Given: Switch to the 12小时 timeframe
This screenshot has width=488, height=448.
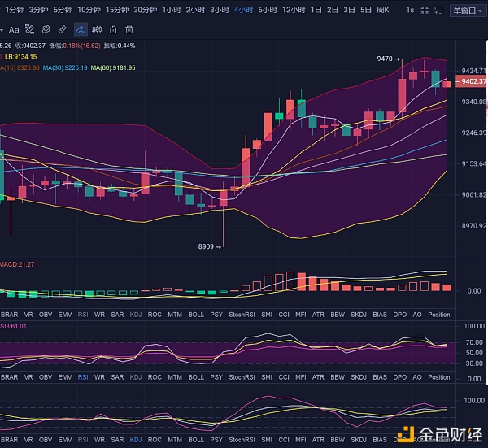Looking at the screenshot, I should pyautogui.click(x=294, y=10).
